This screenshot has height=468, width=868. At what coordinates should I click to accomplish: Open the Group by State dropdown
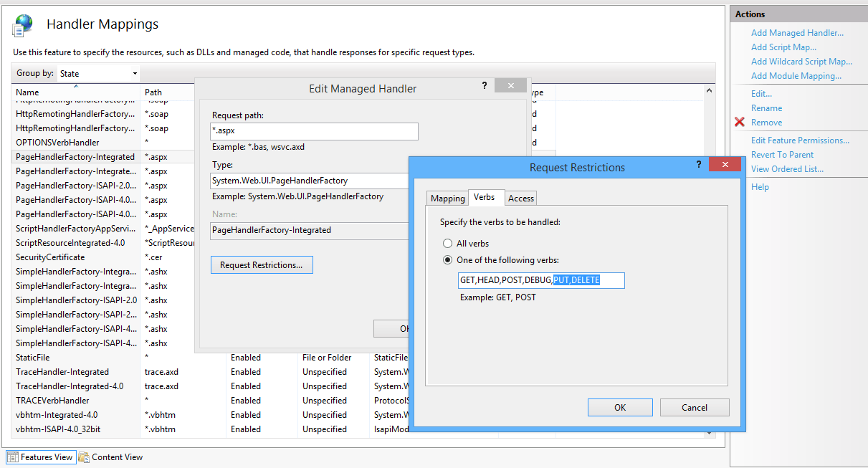(98, 74)
